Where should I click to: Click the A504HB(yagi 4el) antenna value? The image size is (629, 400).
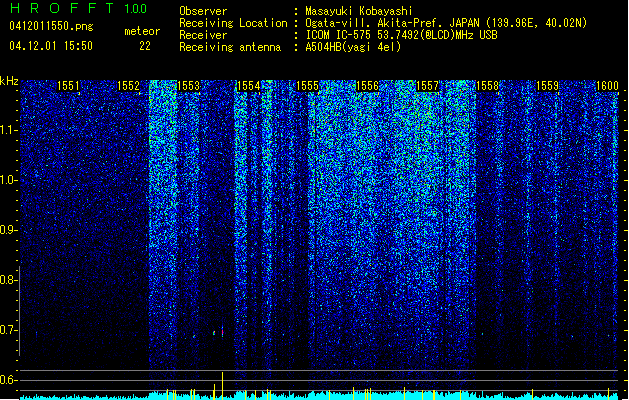[353, 47]
